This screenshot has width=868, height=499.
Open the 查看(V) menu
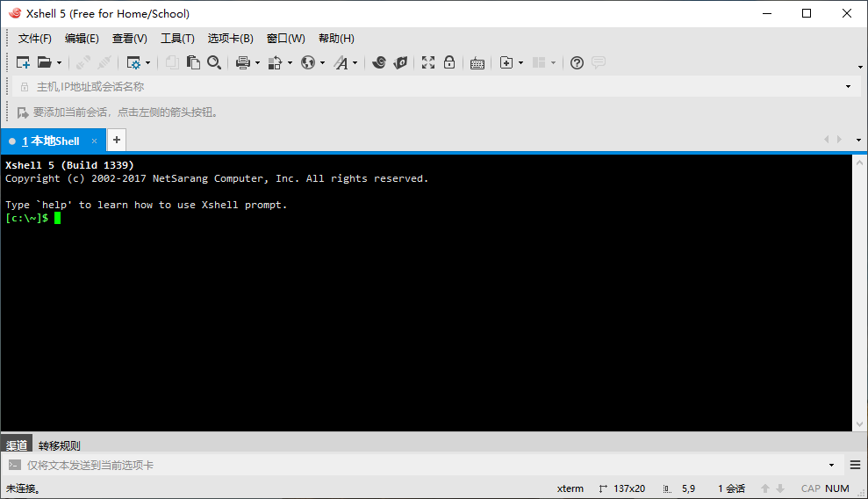tap(130, 38)
